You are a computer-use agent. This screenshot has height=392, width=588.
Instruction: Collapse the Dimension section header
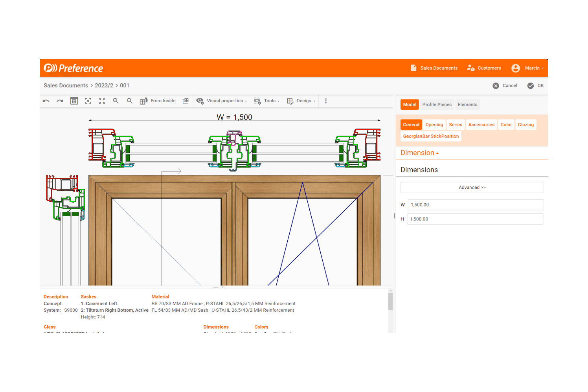click(x=419, y=153)
